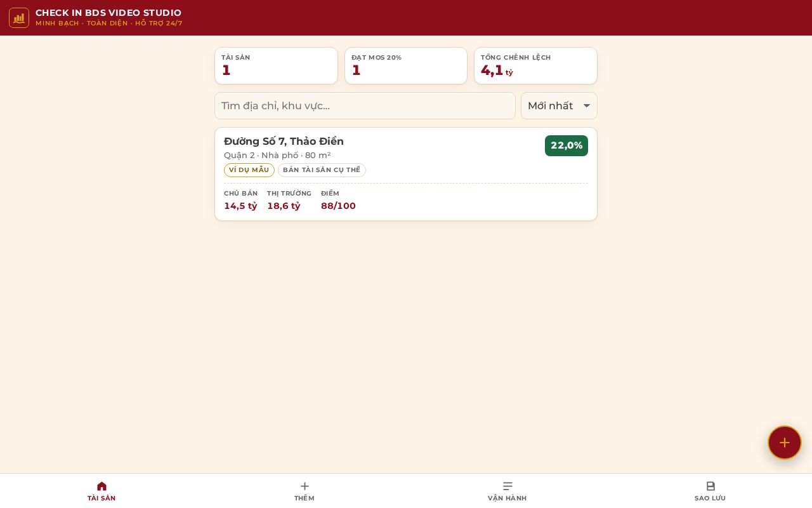The width and height of the screenshot is (812, 508).
Task: Open the Mới nhất sort dropdown
Action: pos(559,106)
